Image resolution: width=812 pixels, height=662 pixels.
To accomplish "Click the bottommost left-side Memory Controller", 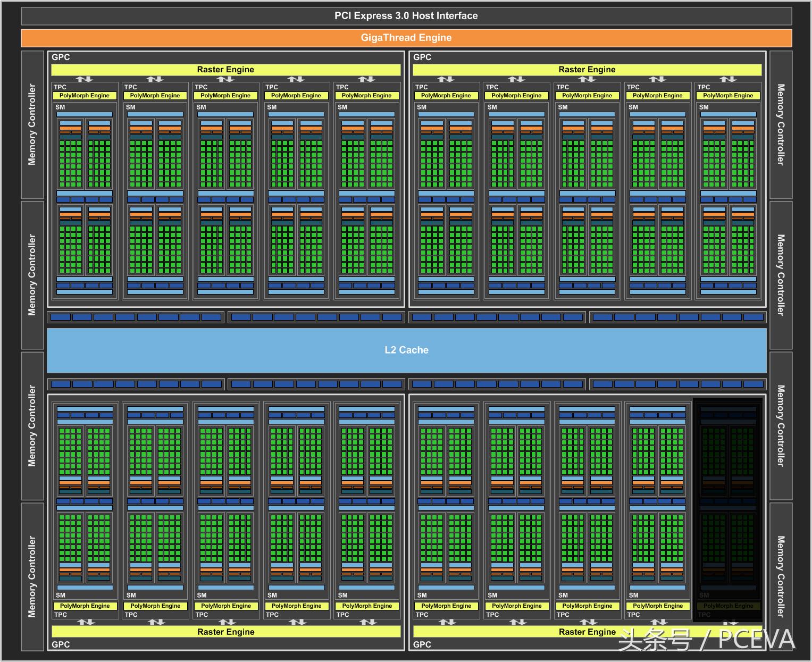I will [x=32, y=576].
